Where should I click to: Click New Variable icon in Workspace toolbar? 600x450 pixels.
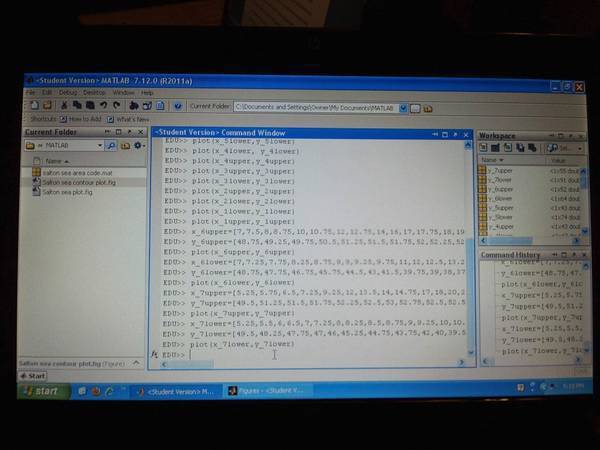[483, 147]
